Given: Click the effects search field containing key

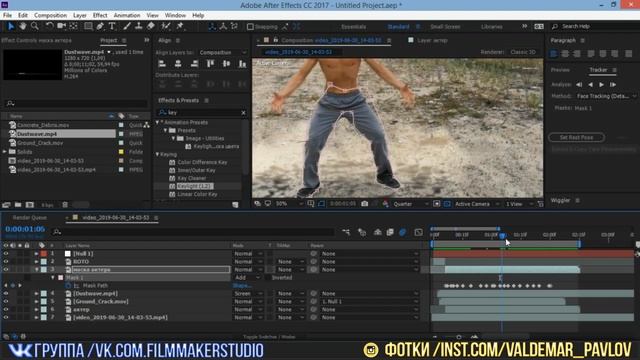Looking at the screenshot, I should click(202, 112).
